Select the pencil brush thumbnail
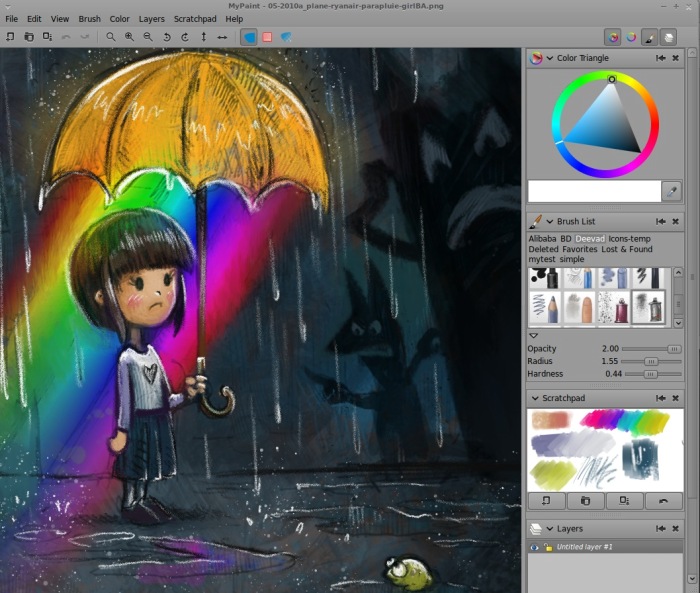The width and height of the screenshot is (700, 593). tap(545, 307)
